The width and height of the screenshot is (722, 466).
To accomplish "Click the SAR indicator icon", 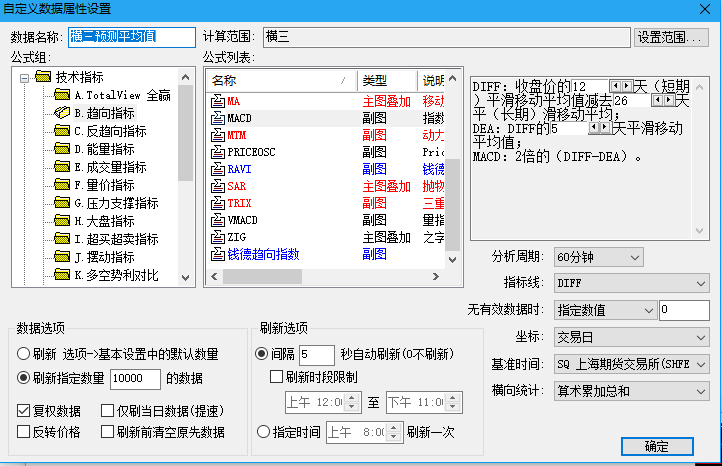I will point(217,187).
